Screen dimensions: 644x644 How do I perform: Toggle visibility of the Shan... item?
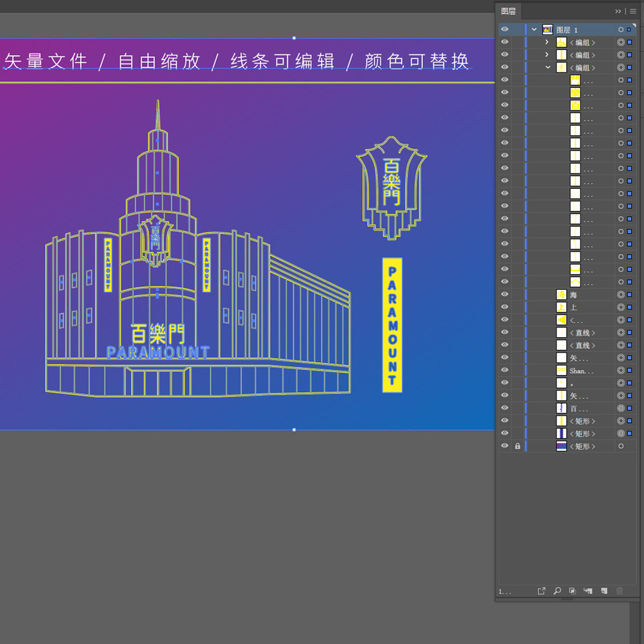[504, 370]
